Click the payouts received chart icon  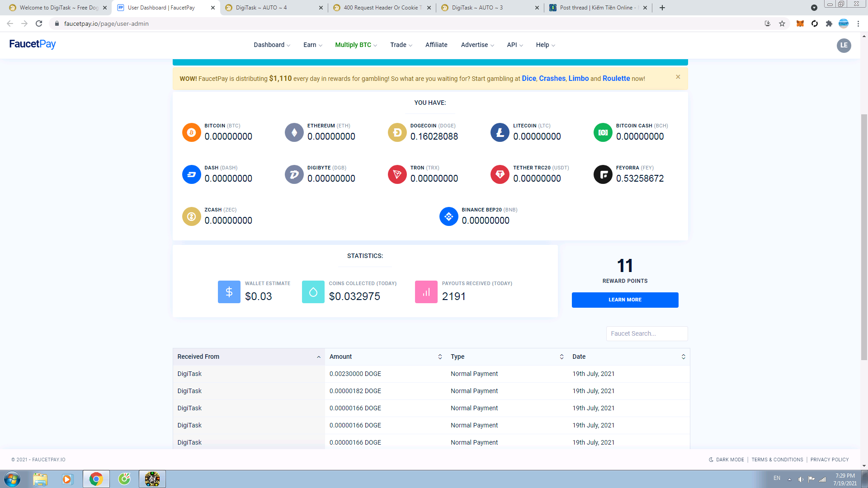pos(426,292)
